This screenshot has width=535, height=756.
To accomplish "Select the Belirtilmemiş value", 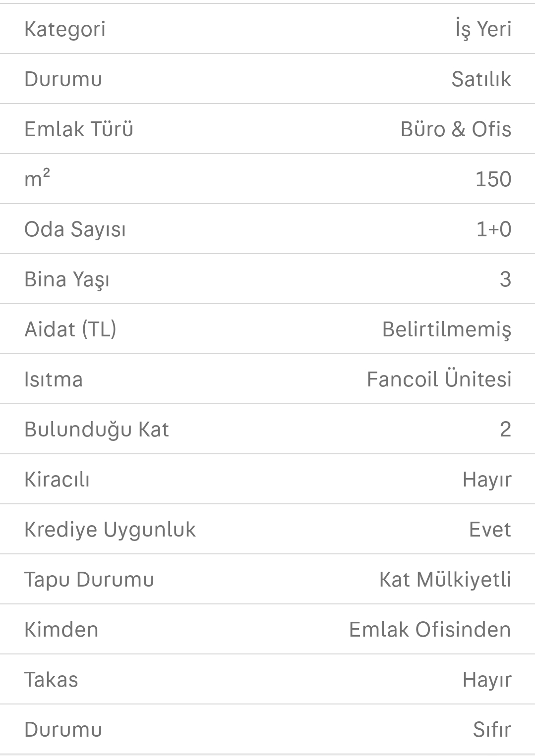I will click(446, 329).
